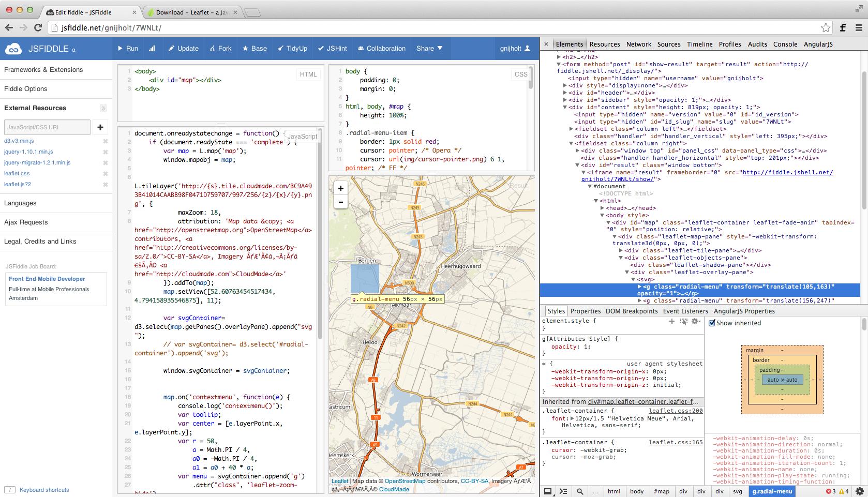This screenshot has width=868, height=497.
Task: Switch to DevTools Timeline tab
Action: [x=700, y=44]
